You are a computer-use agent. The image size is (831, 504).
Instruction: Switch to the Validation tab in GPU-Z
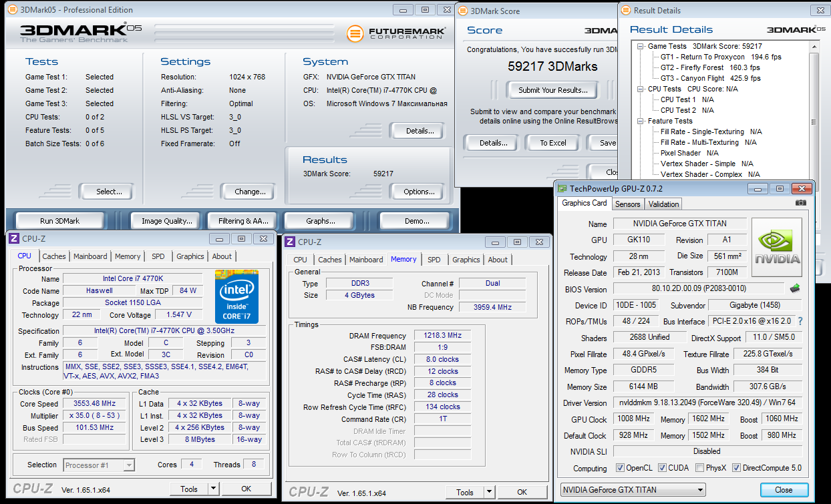click(663, 204)
